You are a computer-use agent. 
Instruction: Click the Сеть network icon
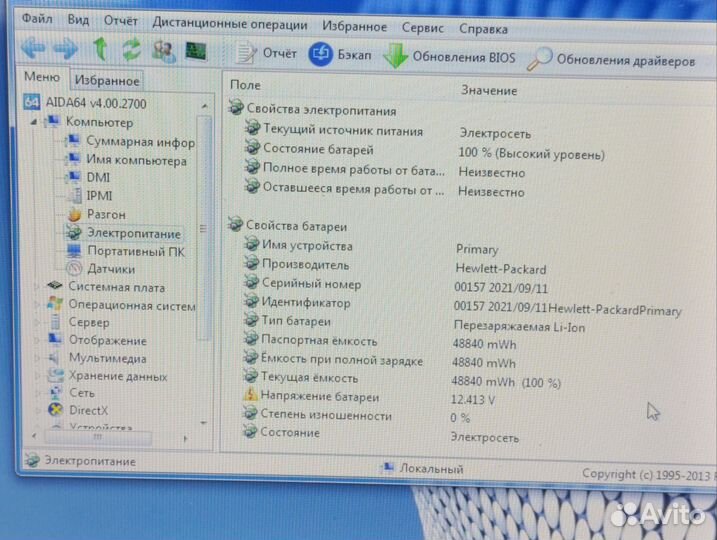tap(55, 392)
